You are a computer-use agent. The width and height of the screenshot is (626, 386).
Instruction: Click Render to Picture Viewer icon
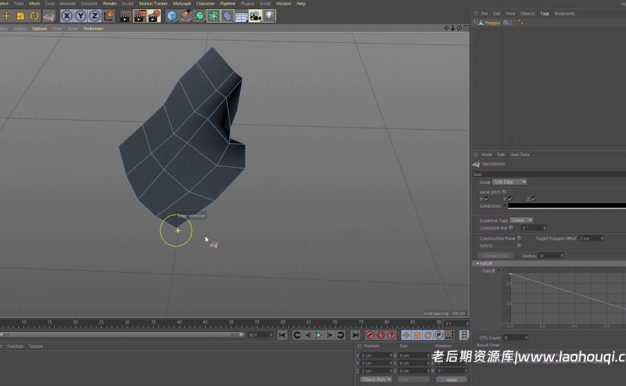tap(140, 16)
